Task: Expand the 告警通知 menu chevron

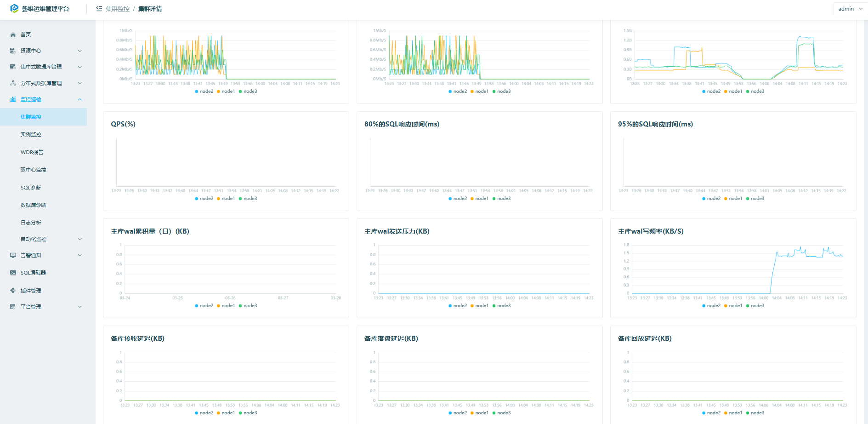Action: coord(80,255)
